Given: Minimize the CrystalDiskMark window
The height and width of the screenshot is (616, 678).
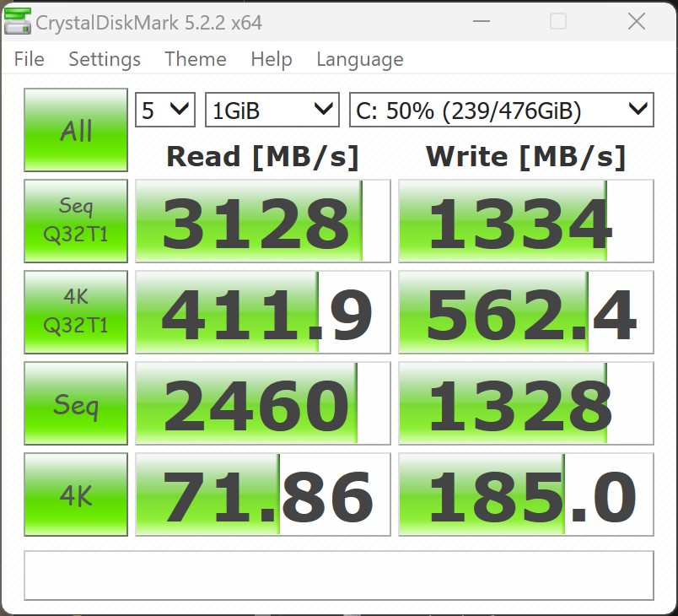Looking at the screenshot, I should pyautogui.click(x=482, y=21).
